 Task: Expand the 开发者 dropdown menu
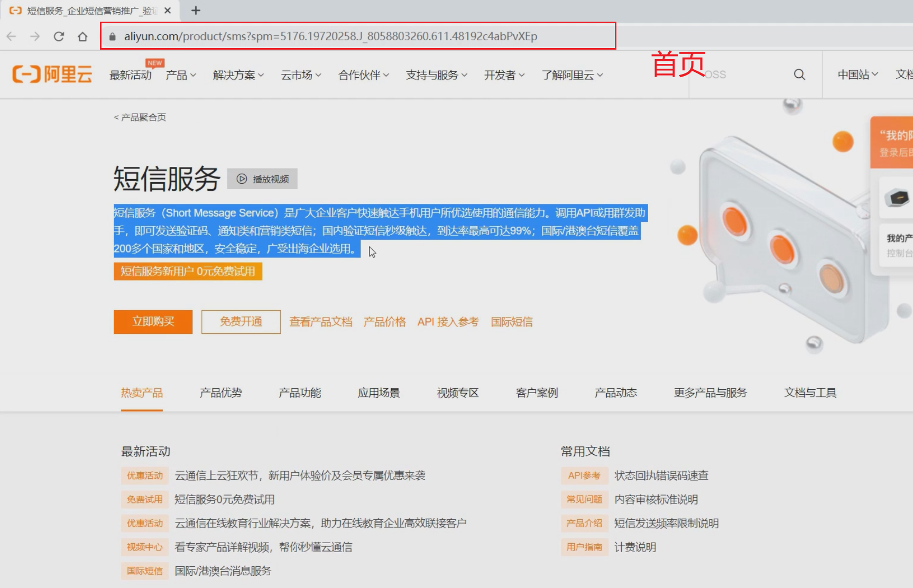coord(504,75)
